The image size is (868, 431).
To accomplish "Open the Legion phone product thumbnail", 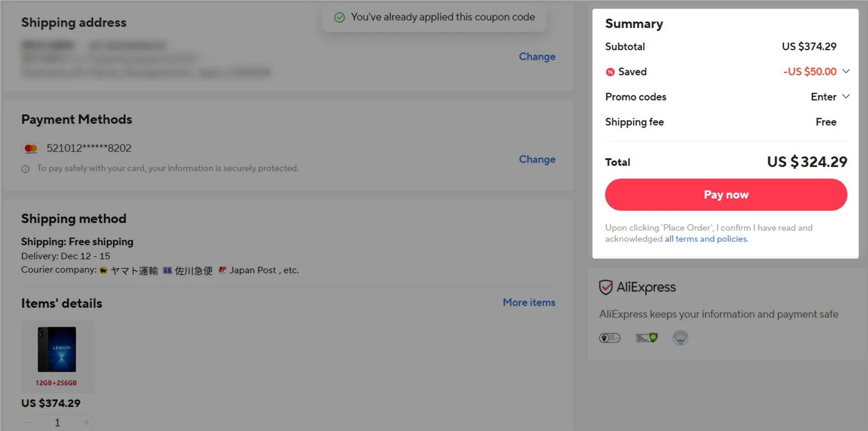I will pyautogui.click(x=57, y=350).
